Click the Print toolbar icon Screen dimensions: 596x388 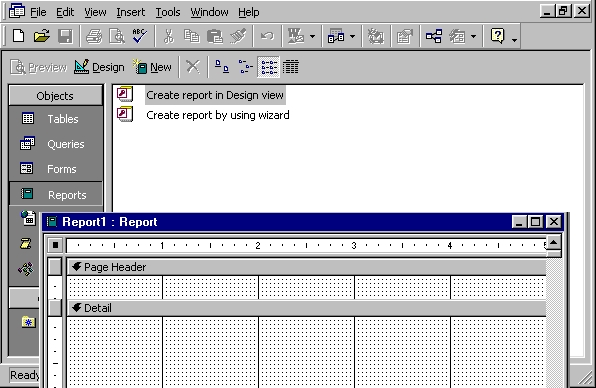[x=94, y=36]
